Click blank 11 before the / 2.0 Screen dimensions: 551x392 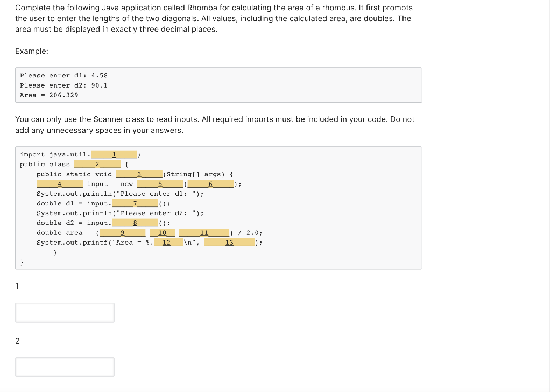coord(204,232)
